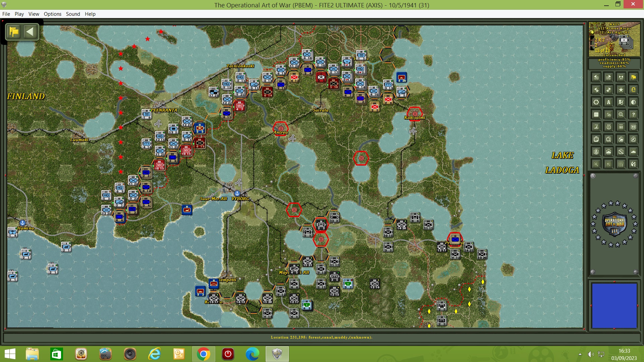Image resolution: width=644 pixels, height=362 pixels.
Task: Click the Kakisalmi town label
Action: pyautogui.click(x=415, y=118)
